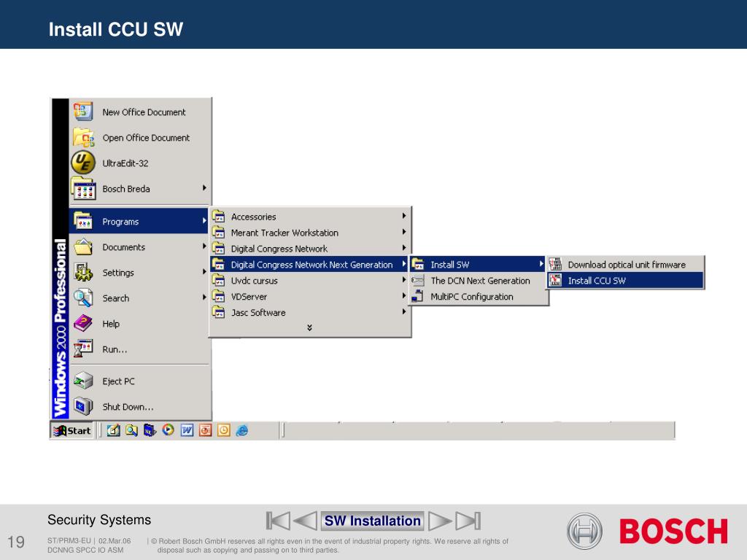Click The DCN Next Generation key icon
This screenshot has width=747, height=560.
tap(418, 281)
